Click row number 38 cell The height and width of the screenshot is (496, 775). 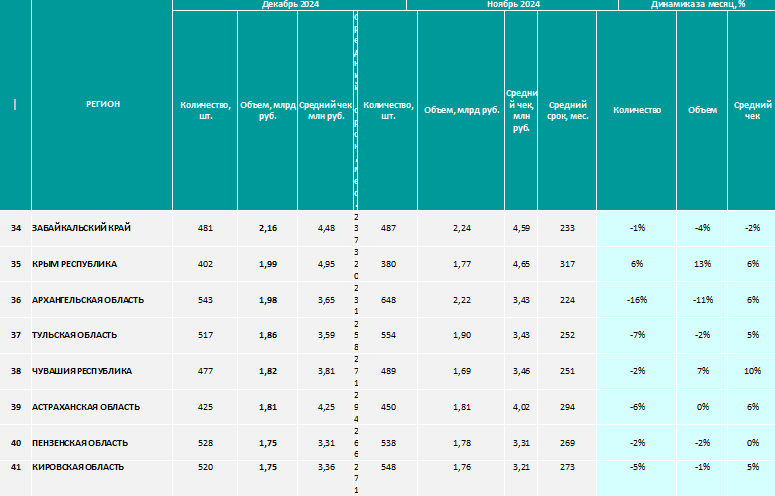(16, 371)
